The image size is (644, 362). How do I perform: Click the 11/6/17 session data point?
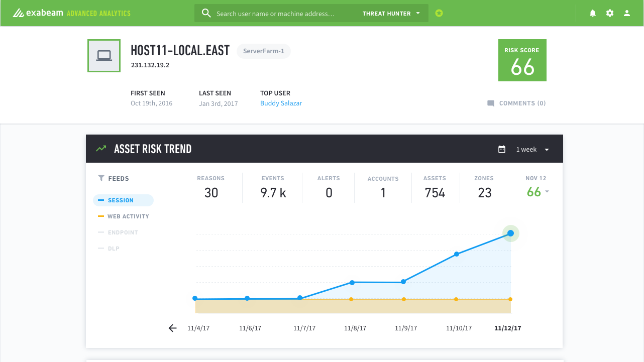[x=247, y=298]
